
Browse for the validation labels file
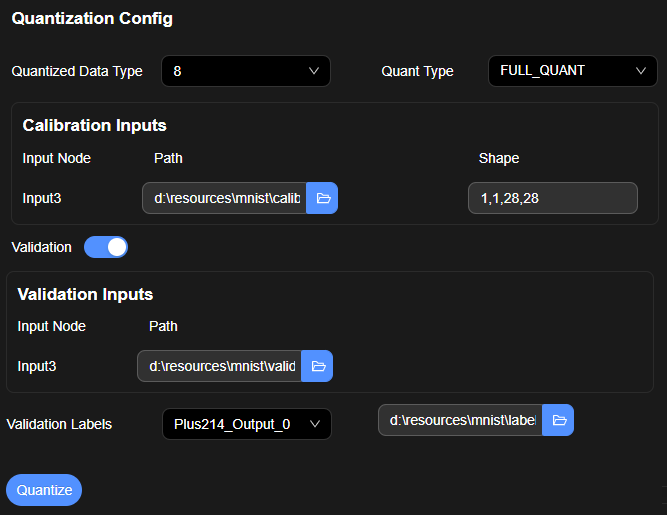click(x=558, y=420)
